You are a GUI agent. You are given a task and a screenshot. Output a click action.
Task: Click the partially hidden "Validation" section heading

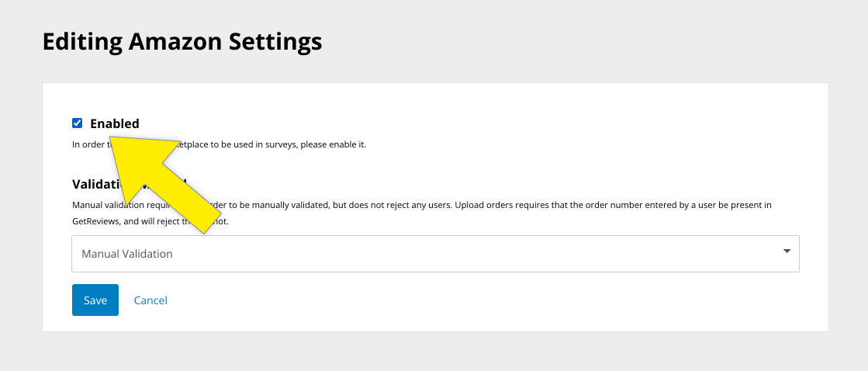pos(99,184)
